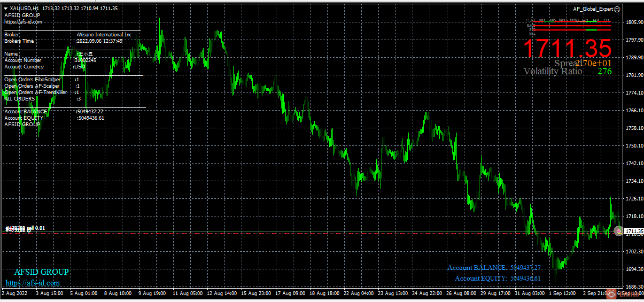This screenshot has width=644, height=302.
Task: Click the Broker value Wisuno International Inc
Action: coord(104,35)
